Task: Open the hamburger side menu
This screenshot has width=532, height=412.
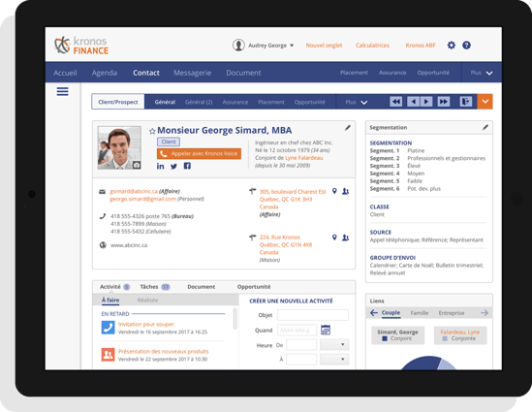Action: point(62,91)
